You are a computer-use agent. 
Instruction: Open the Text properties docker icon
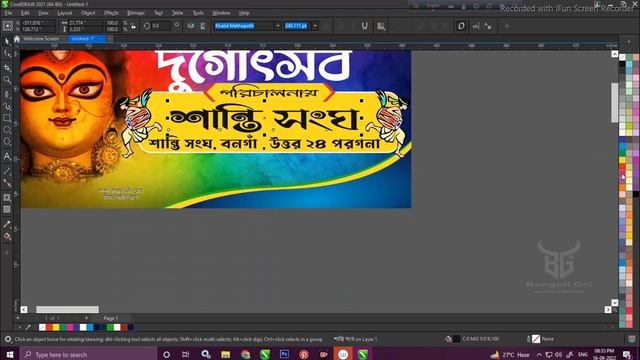(x=381, y=26)
